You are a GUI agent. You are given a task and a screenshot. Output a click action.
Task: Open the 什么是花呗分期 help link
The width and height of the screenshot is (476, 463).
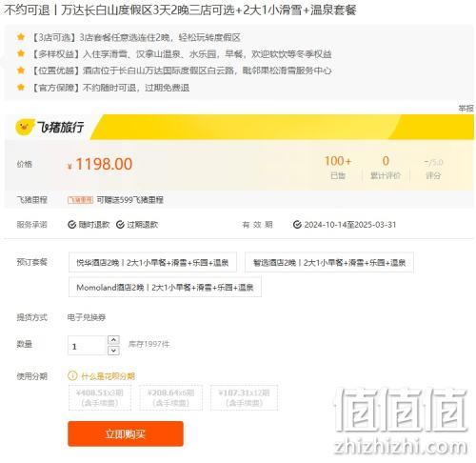click(x=109, y=376)
